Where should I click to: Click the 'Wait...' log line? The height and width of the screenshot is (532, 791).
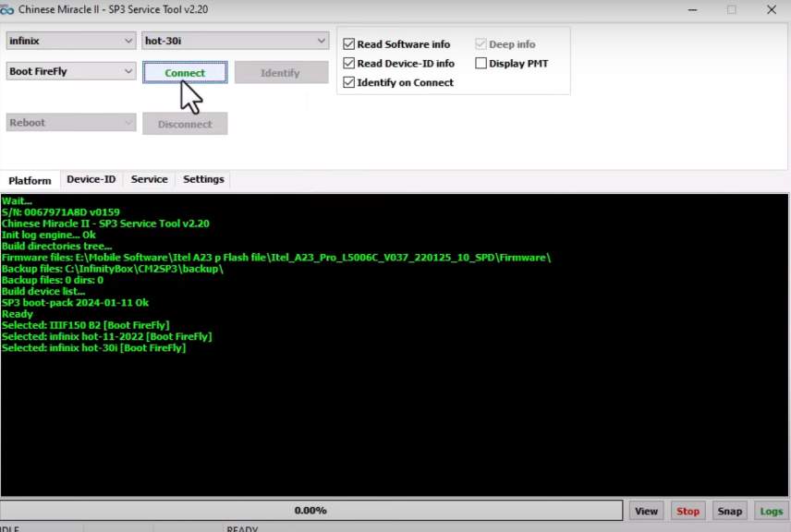[17, 200]
